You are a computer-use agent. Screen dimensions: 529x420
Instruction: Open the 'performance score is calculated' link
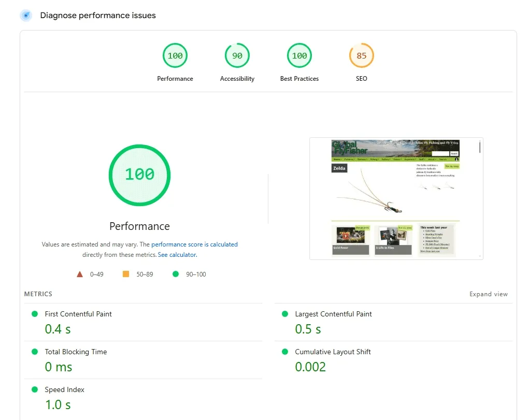194,244
